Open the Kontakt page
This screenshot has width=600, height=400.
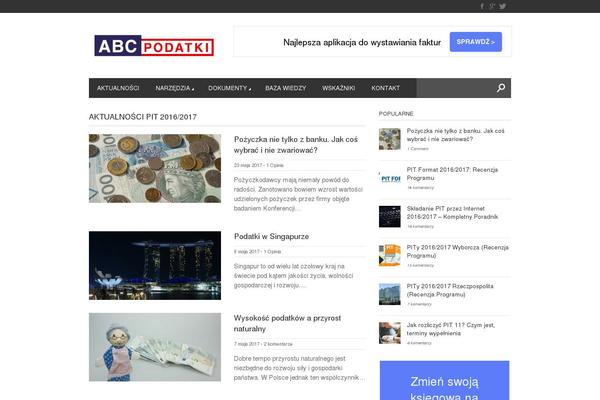[385, 88]
